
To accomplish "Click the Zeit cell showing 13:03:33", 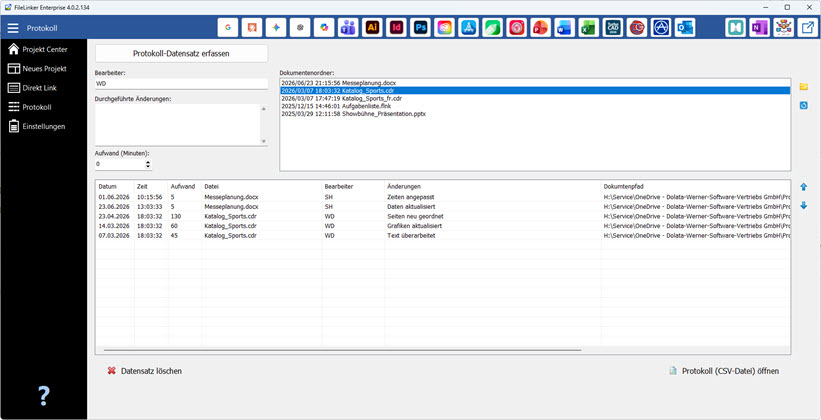I will pos(151,207).
